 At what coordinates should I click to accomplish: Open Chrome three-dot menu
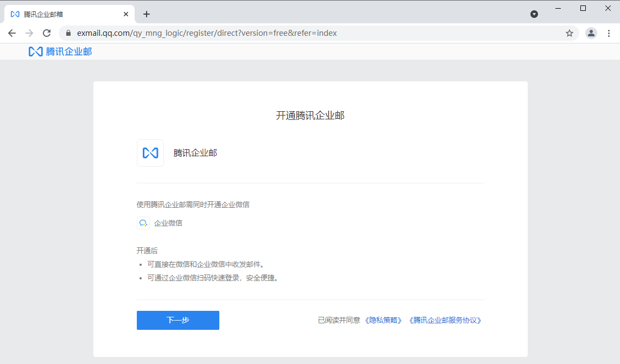pos(609,33)
